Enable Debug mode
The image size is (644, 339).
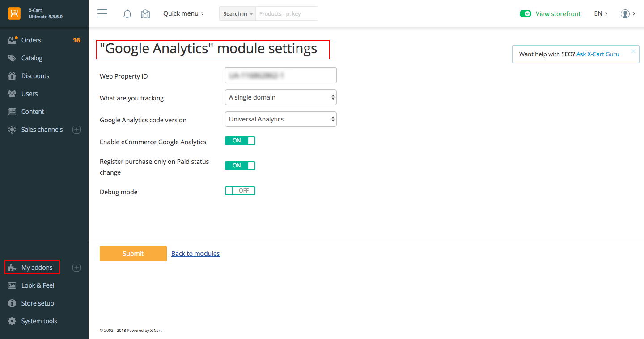[240, 190]
